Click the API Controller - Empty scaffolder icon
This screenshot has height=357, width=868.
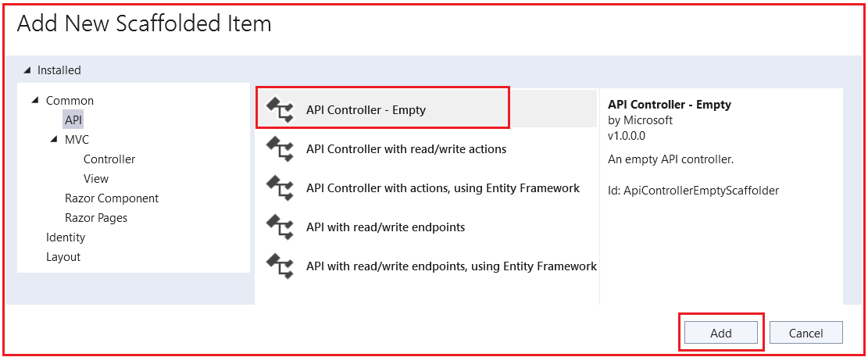(280, 109)
